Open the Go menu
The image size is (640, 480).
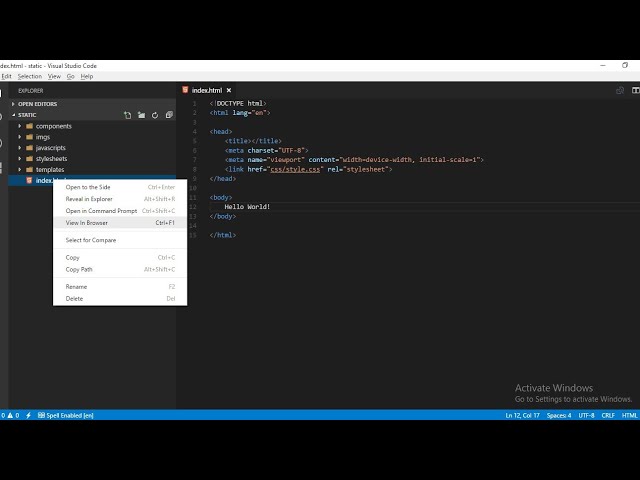click(x=71, y=76)
